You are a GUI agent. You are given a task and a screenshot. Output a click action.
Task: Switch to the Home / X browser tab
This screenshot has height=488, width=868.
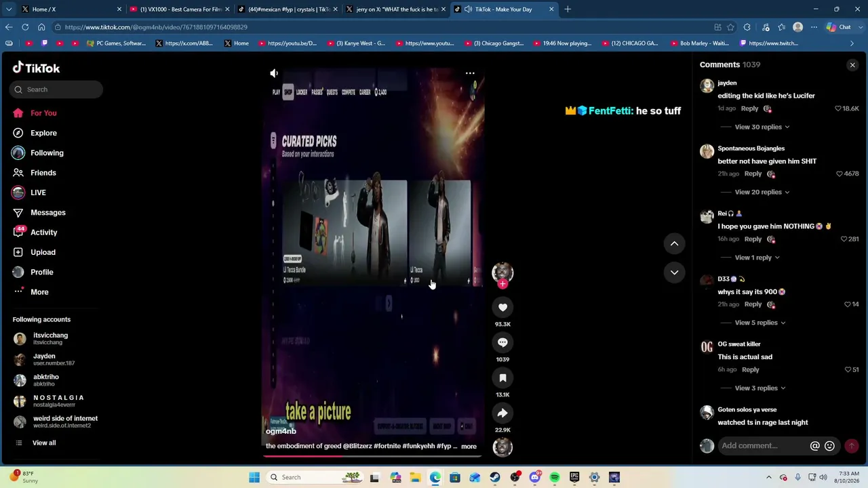tap(71, 9)
